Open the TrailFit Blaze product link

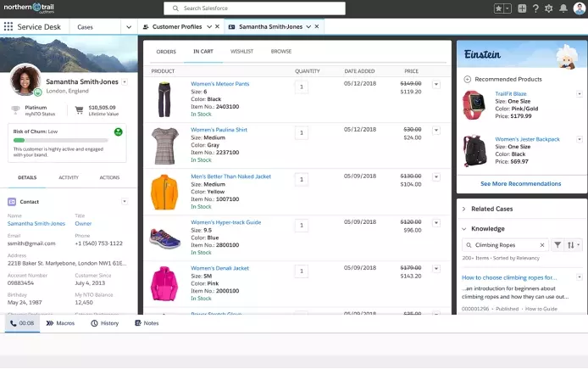tap(511, 94)
